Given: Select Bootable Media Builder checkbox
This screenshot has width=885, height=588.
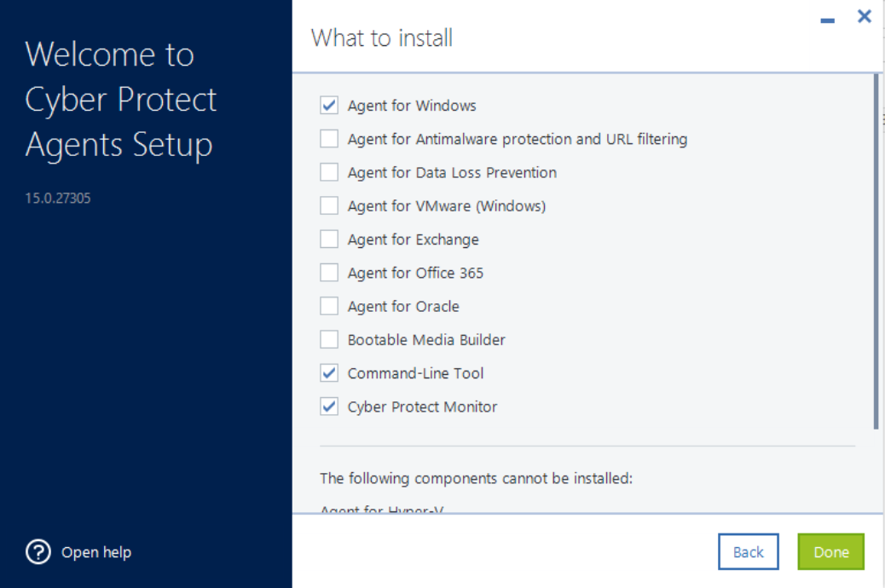Looking at the screenshot, I should tap(329, 340).
